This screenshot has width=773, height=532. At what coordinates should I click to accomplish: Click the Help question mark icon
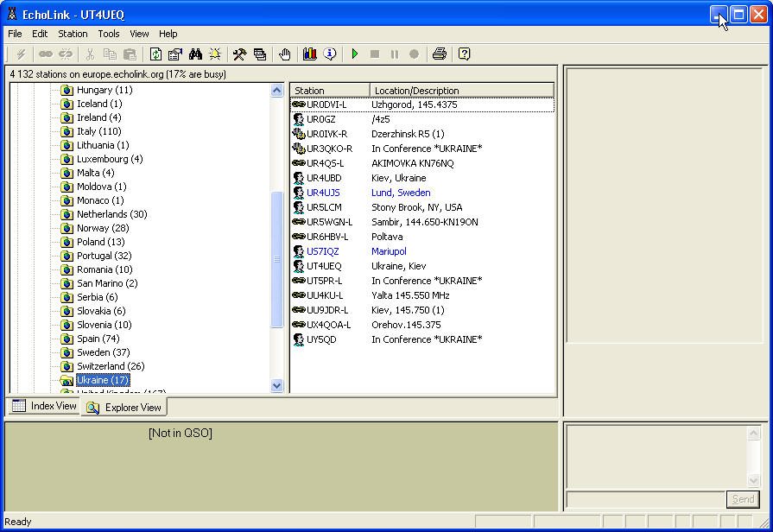[464, 54]
